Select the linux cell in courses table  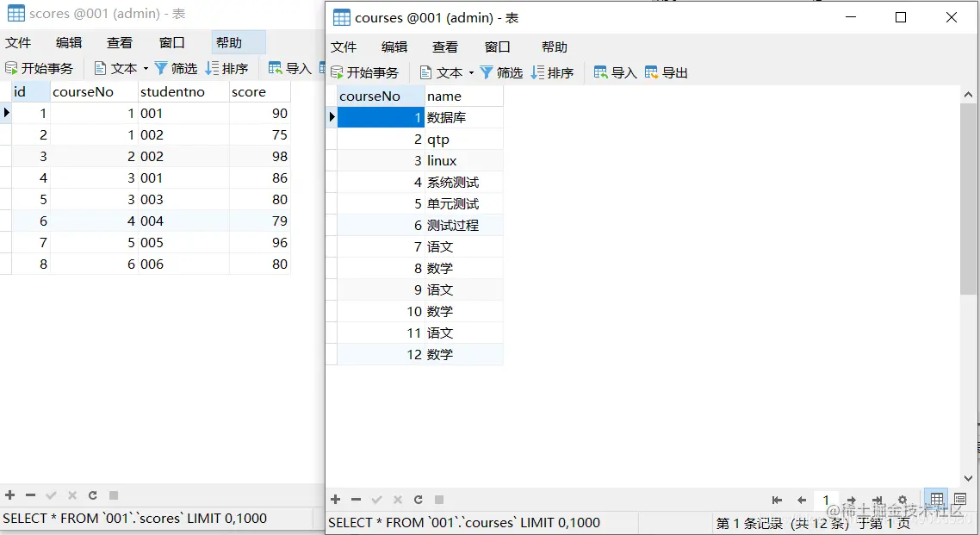tap(464, 160)
